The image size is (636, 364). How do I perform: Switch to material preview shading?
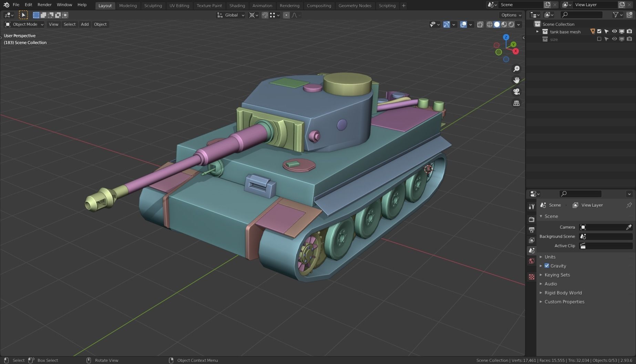point(504,24)
